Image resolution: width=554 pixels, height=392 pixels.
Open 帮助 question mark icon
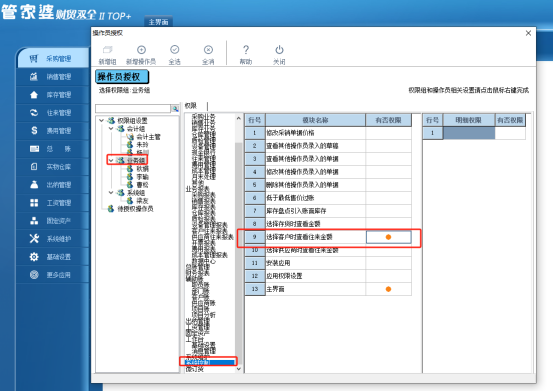(246, 55)
